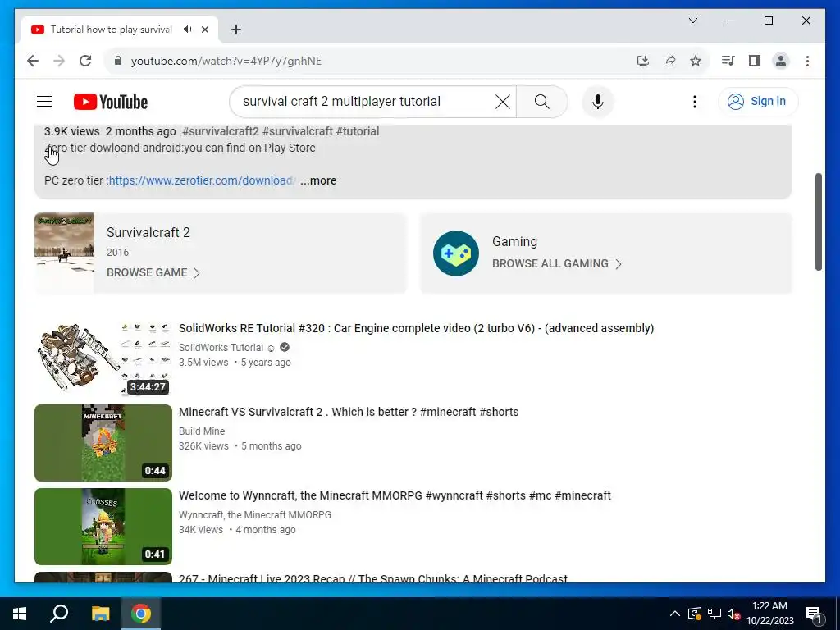
Task: Open YouTube settings three-dot menu
Action: pos(694,101)
